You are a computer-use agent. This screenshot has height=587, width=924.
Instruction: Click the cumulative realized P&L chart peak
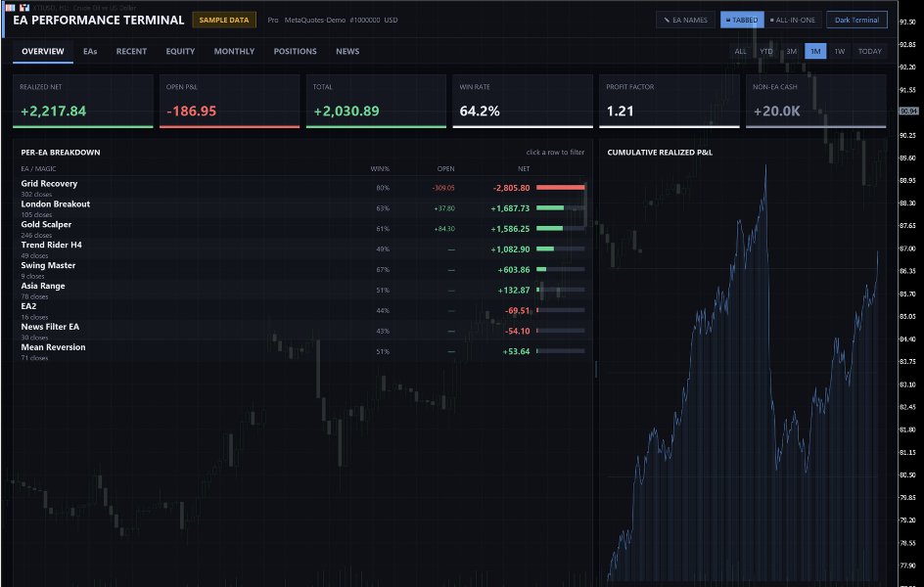[765, 168]
